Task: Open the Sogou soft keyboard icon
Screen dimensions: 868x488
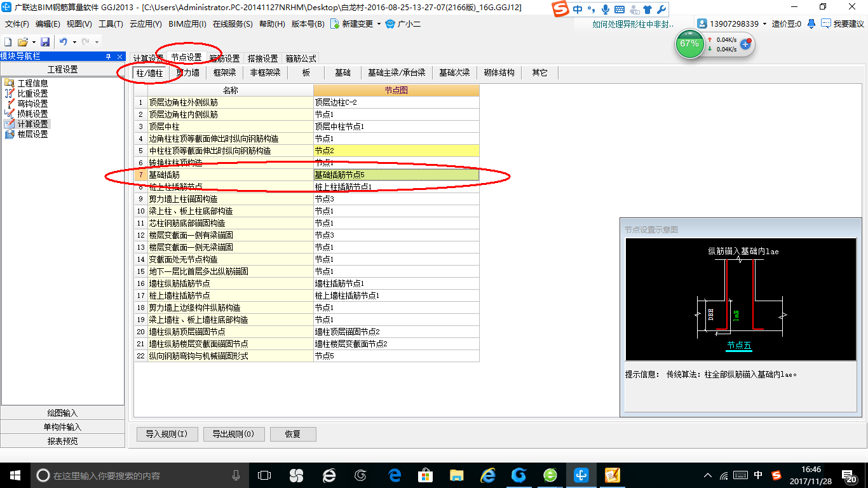Action: 619,10
